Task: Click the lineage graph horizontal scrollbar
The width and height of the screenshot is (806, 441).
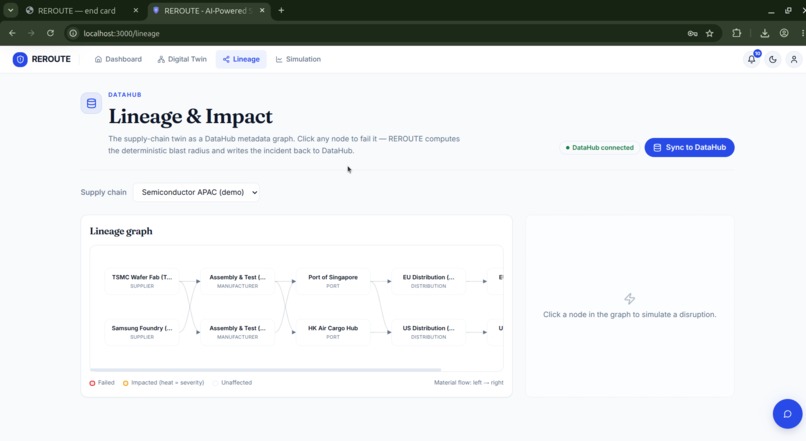Action: coord(265,370)
